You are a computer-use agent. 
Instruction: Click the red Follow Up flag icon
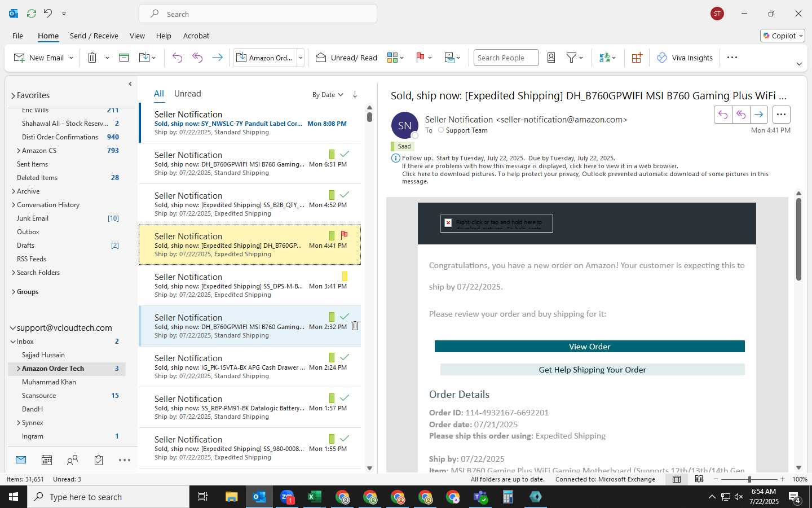(x=420, y=58)
